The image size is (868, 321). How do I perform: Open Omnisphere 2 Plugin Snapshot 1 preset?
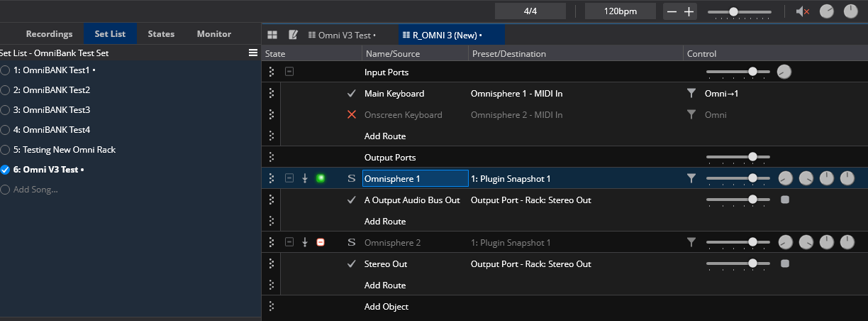point(511,242)
